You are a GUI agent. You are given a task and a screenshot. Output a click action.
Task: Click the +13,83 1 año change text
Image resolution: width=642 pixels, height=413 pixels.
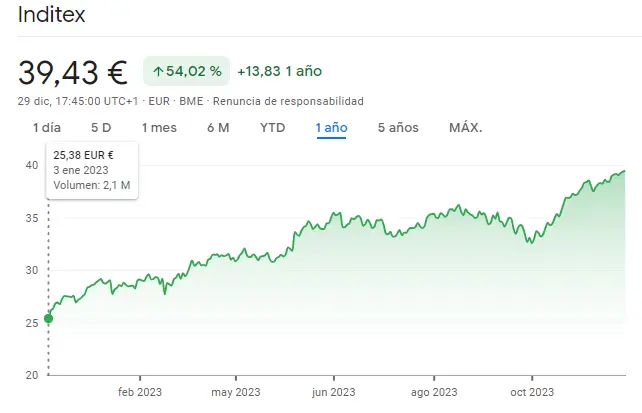pyautogui.click(x=279, y=72)
